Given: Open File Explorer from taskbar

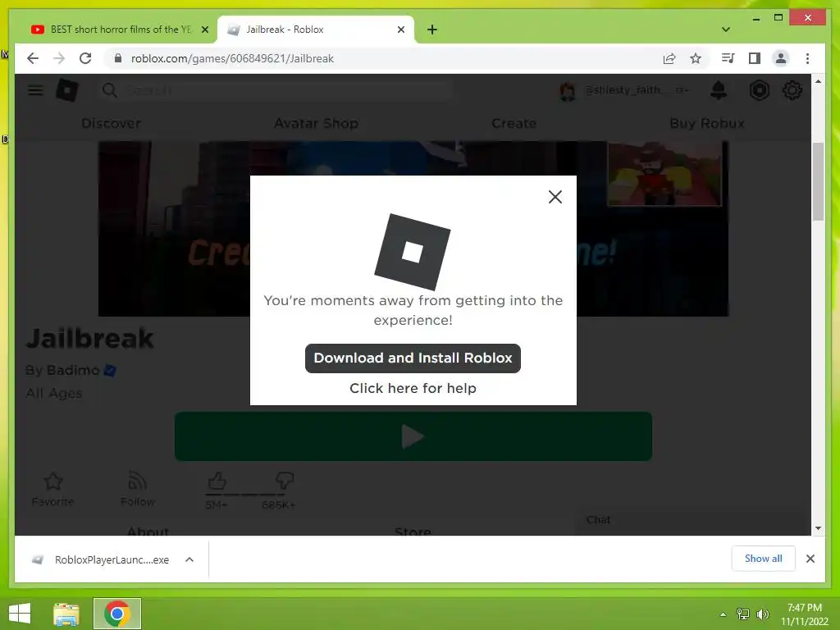Looking at the screenshot, I should point(66,614).
